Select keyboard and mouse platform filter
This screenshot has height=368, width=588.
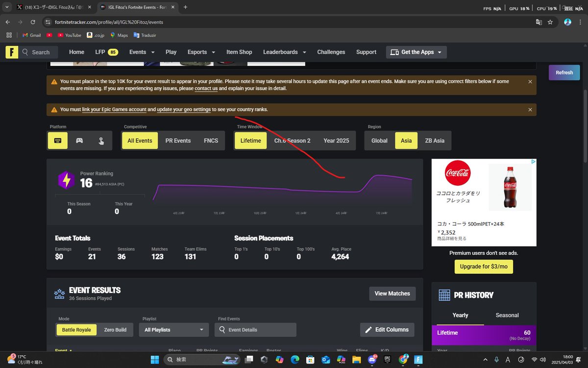point(58,141)
